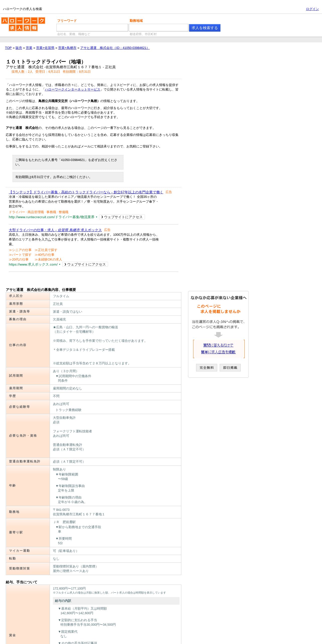This screenshot has height=644, width=322.
Task: Open ≫正社員で探す ad sublink
Action: pos(46,250)
